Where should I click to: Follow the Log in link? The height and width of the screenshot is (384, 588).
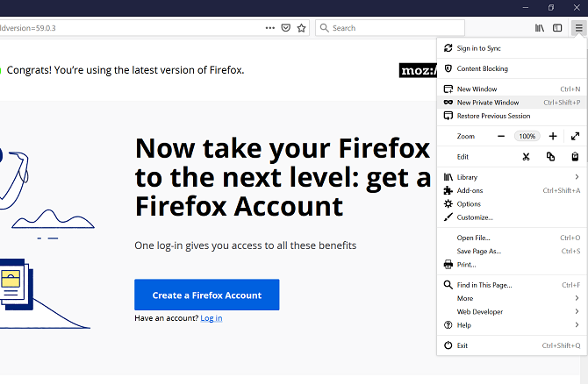[212, 318]
